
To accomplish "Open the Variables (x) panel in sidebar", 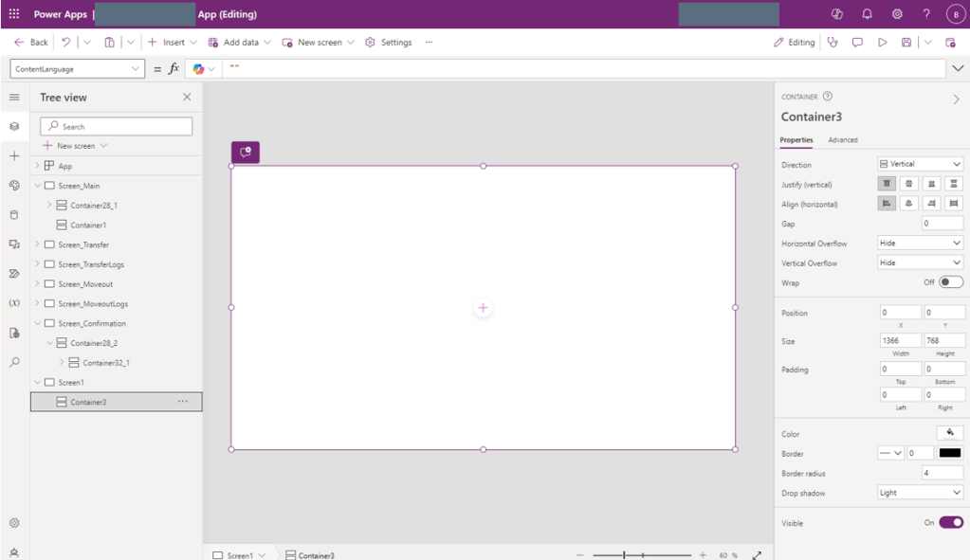I will point(14,303).
